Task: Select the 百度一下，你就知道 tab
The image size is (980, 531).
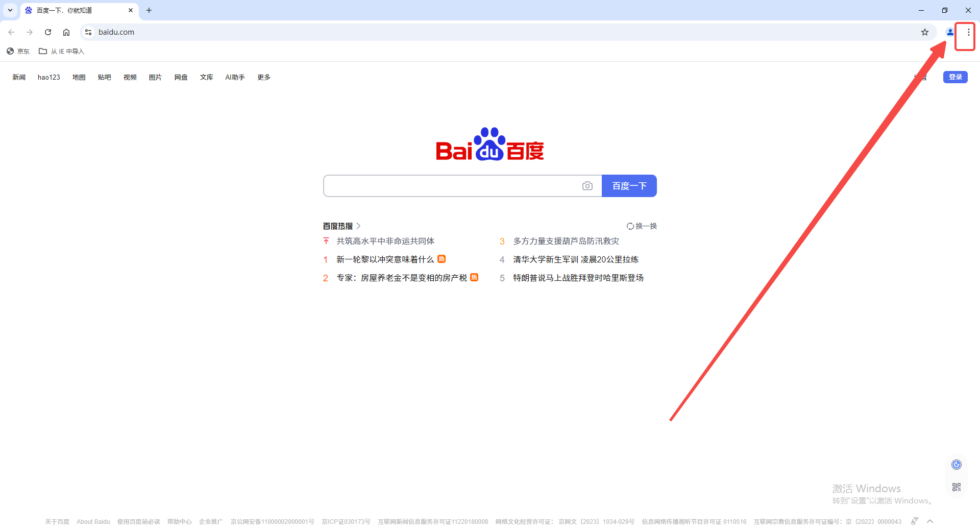Action: pyautogui.click(x=79, y=11)
